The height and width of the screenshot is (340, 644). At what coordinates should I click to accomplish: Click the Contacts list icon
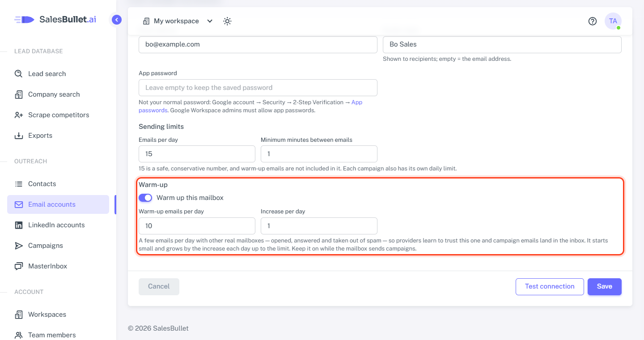click(18, 184)
